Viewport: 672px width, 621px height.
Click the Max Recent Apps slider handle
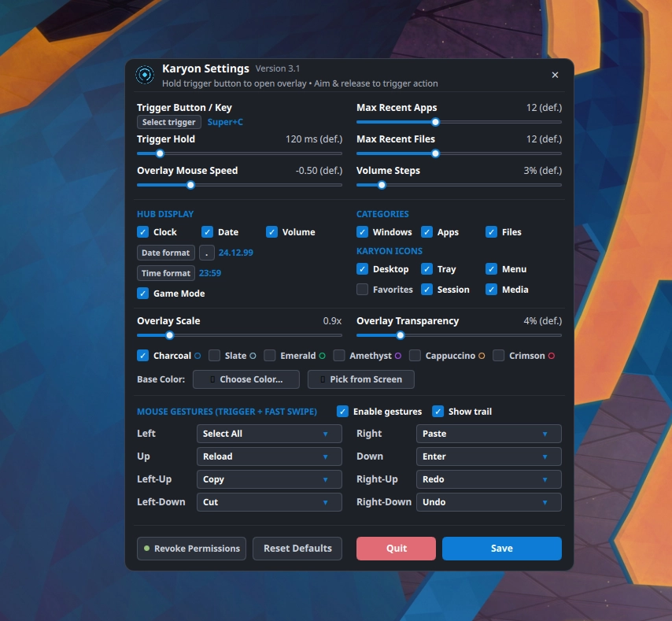(435, 122)
